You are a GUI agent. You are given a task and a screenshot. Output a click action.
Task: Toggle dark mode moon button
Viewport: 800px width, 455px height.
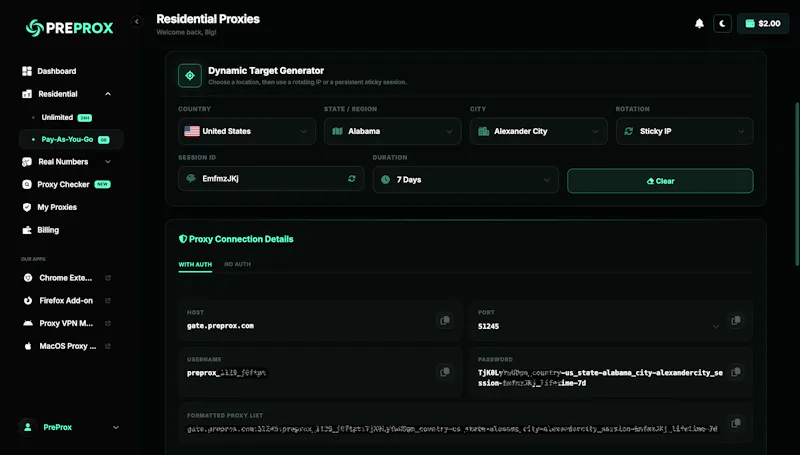(722, 23)
